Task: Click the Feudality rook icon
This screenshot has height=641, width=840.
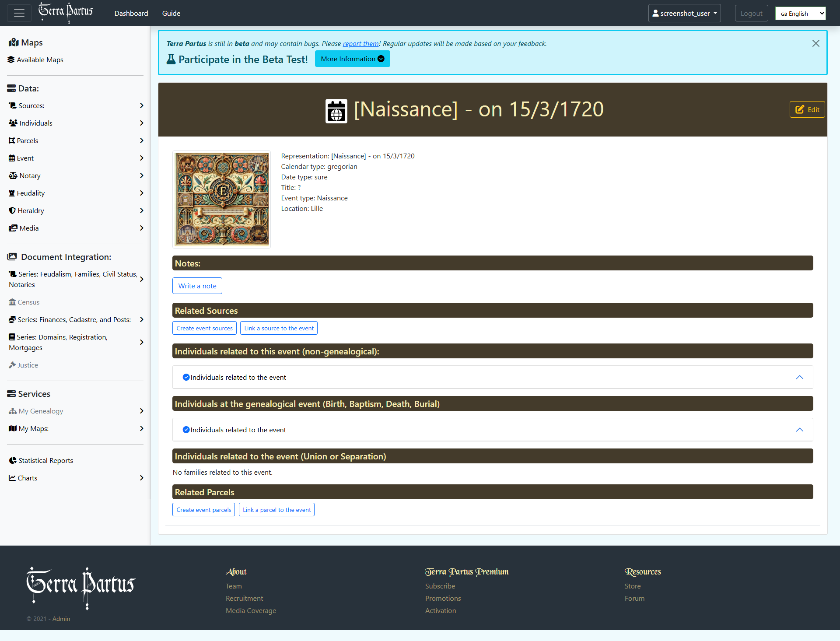Action: click(12, 193)
